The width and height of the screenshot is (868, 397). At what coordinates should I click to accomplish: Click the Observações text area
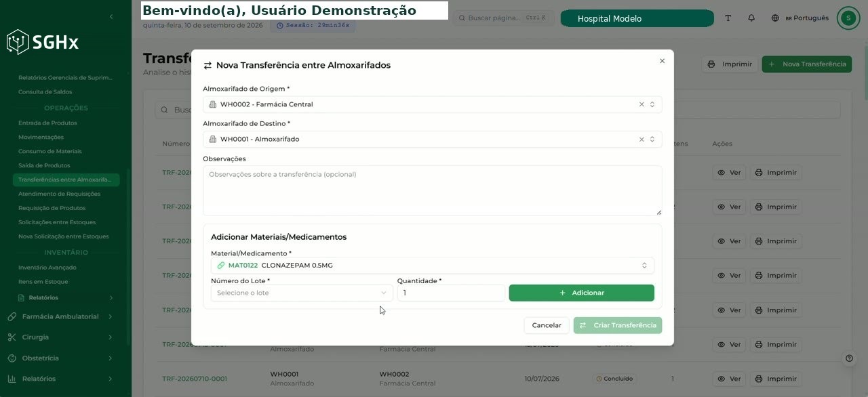pos(432,190)
